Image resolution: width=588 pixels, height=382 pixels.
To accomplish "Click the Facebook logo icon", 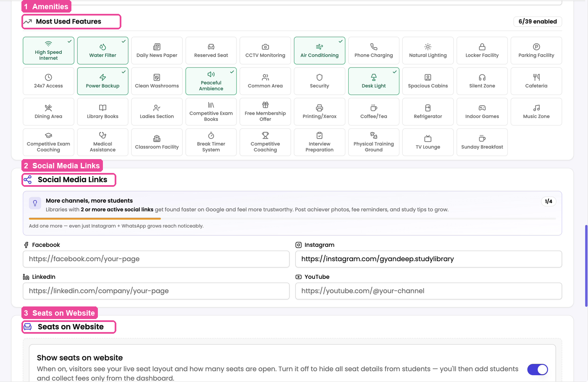I will (x=26, y=245).
